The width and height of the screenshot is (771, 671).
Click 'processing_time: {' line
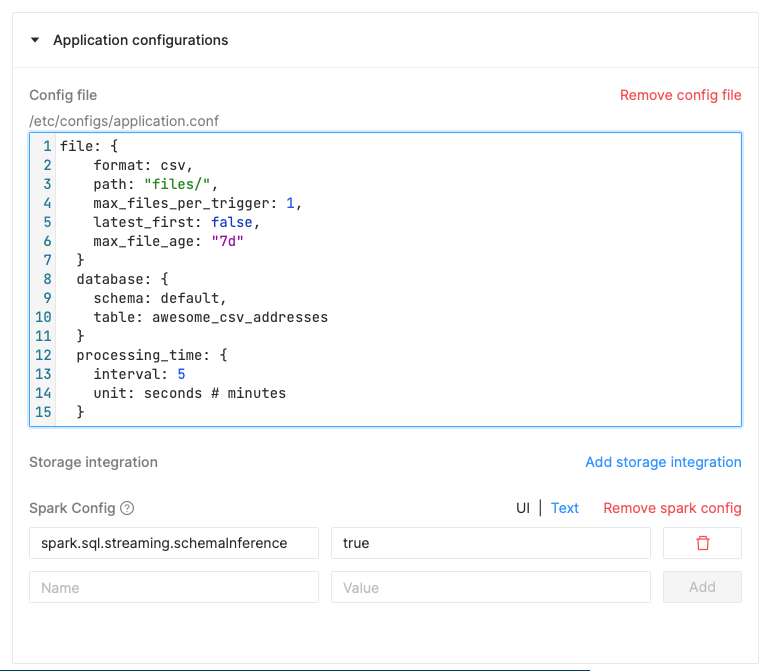coord(152,355)
